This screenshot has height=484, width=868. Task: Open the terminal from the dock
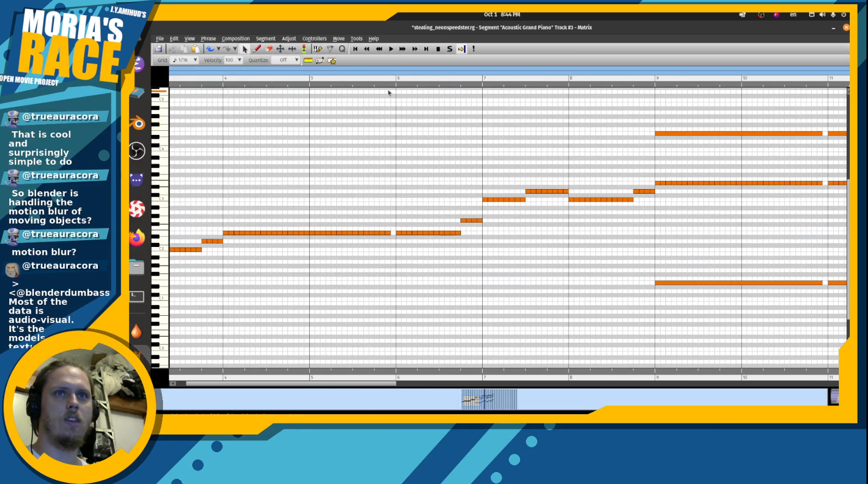click(x=136, y=296)
